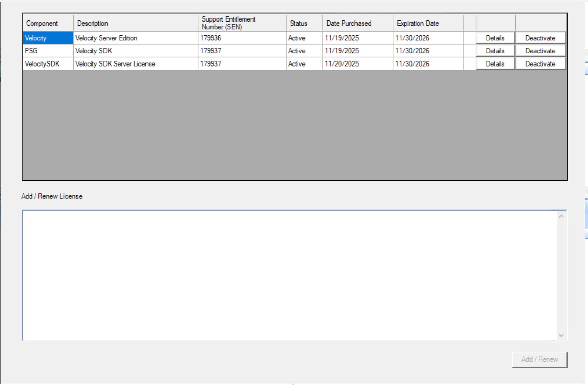Deactivate the PSG Velocity SDK license
Viewport: 588px width, 385px height.
(x=540, y=51)
